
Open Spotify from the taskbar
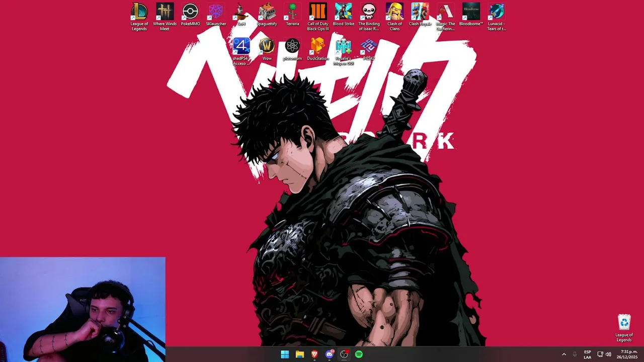pyautogui.click(x=359, y=354)
